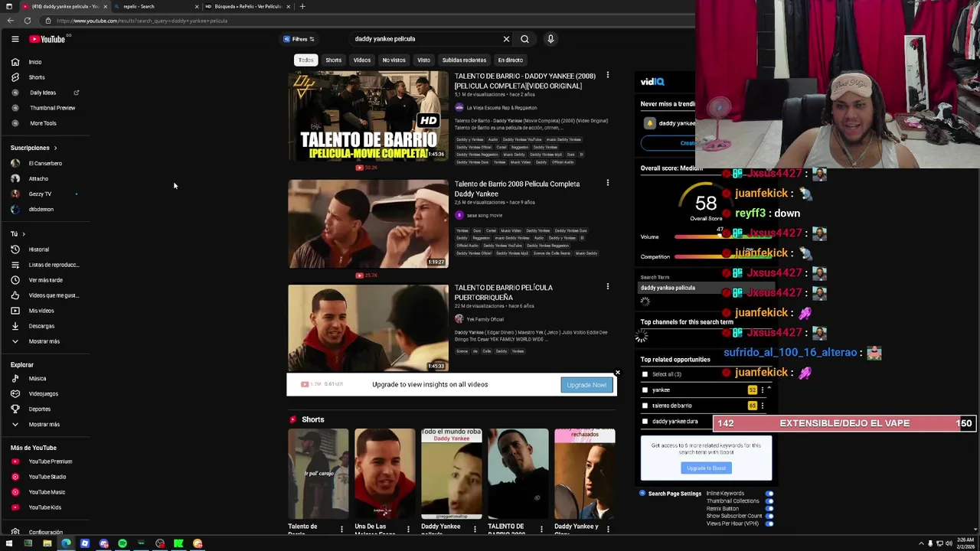Toggle Inline Keywords setting
The height and width of the screenshot is (551, 980).
tap(769, 494)
